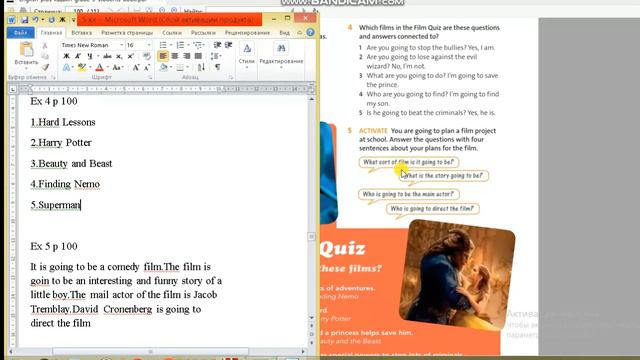
Task: Activate the Format Painter brush
Action: pyautogui.click(x=45, y=67)
